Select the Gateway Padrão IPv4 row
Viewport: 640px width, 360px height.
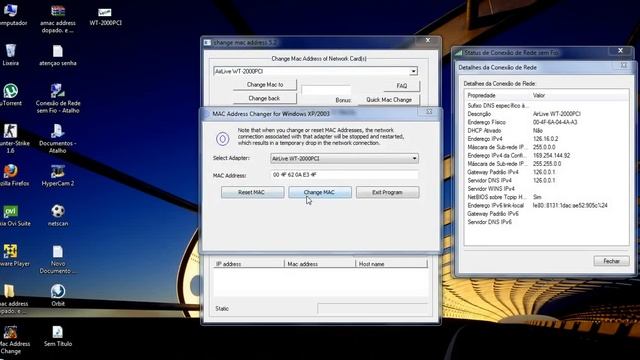click(x=546, y=172)
